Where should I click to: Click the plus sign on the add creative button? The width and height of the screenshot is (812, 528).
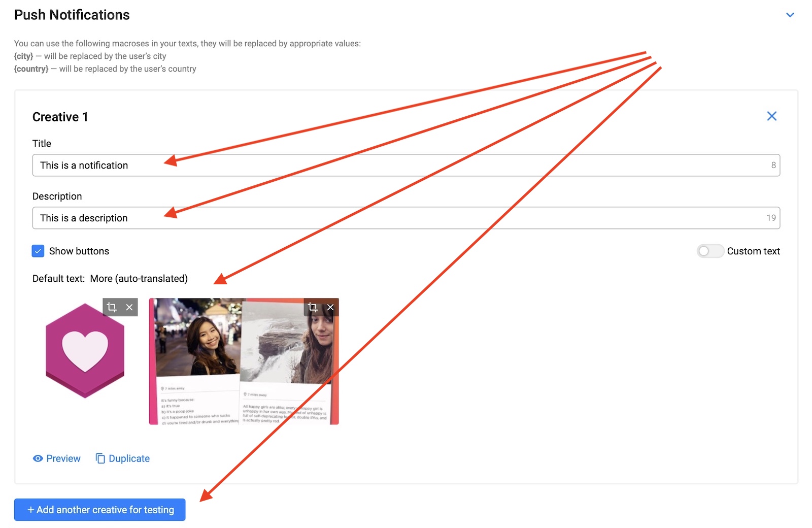coord(31,510)
